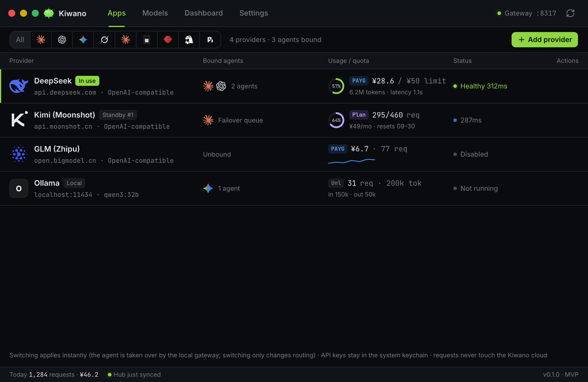Click the Unl badge in Ollama row
The height and width of the screenshot is (382, 588).
click(336, 183)
